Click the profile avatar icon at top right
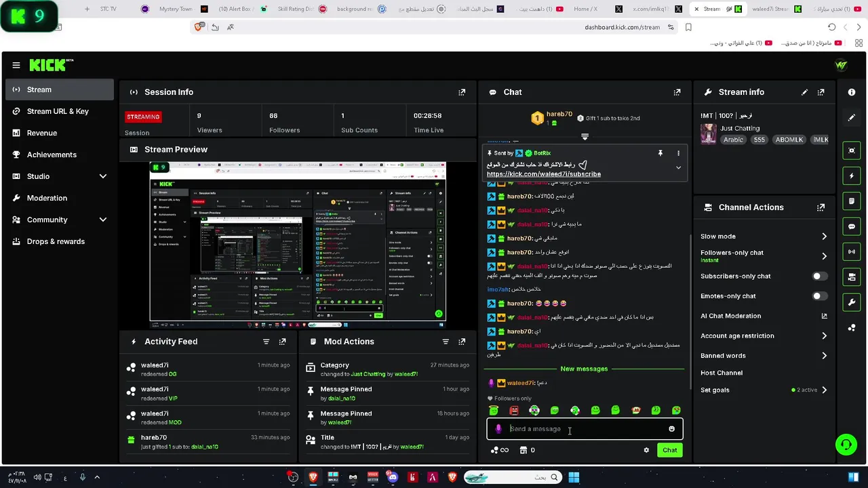The width and height of the screenshot is (868, 488). (x=841, y=66)
